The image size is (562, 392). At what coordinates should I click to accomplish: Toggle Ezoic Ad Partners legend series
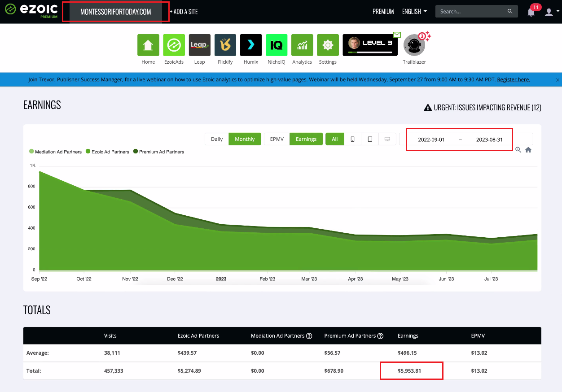(107, 152)
